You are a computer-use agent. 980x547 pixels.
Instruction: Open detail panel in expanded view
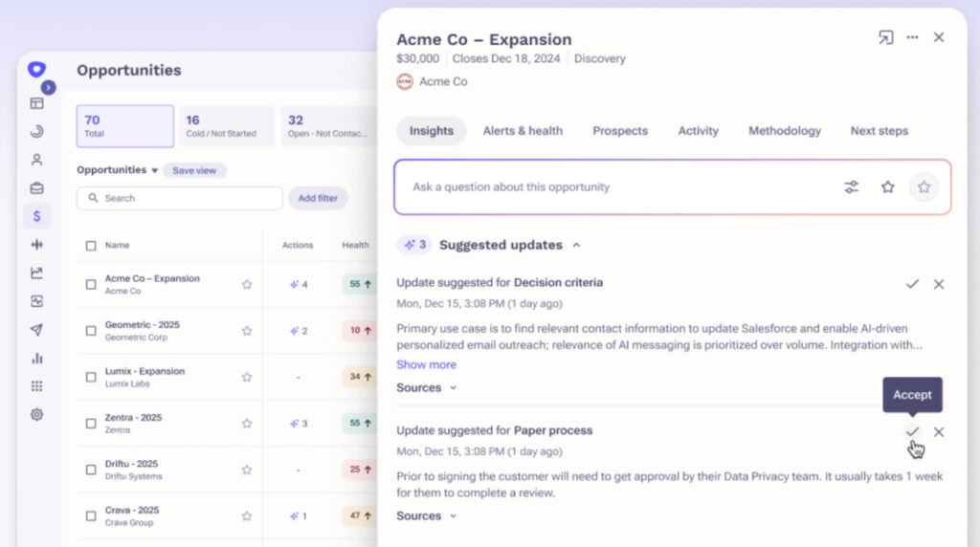[x=885, y=37]
